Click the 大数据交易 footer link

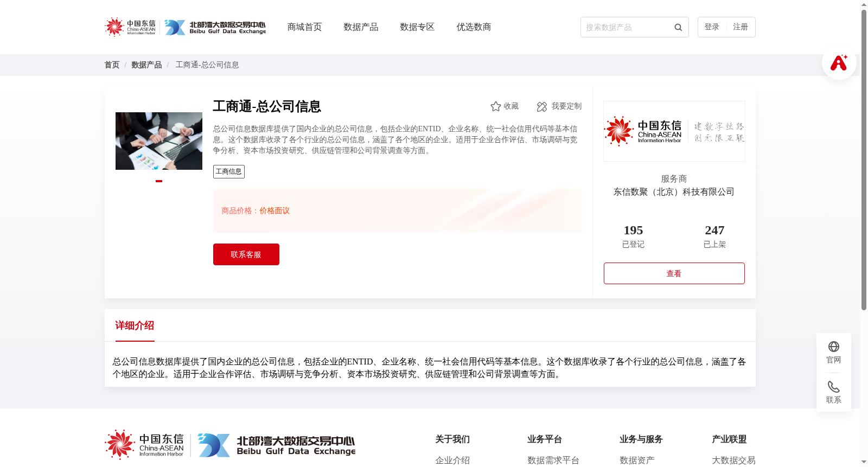click(x=733, y=460)
